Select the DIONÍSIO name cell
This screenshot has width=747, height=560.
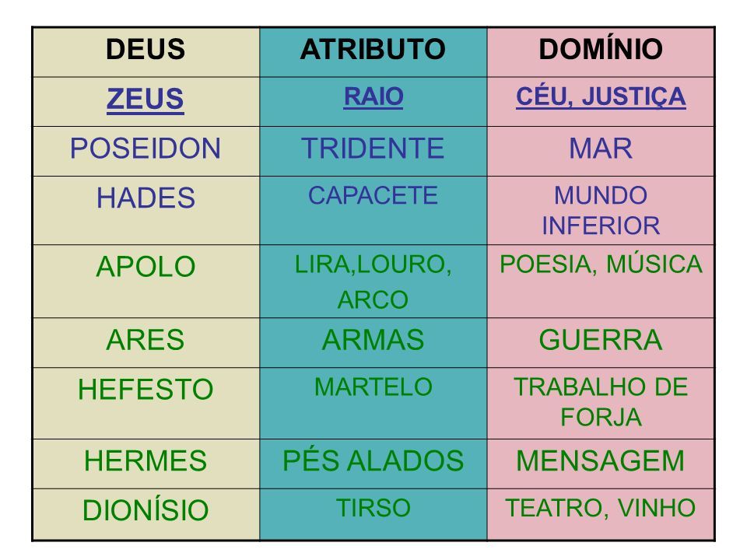click(x=146, y=514)
